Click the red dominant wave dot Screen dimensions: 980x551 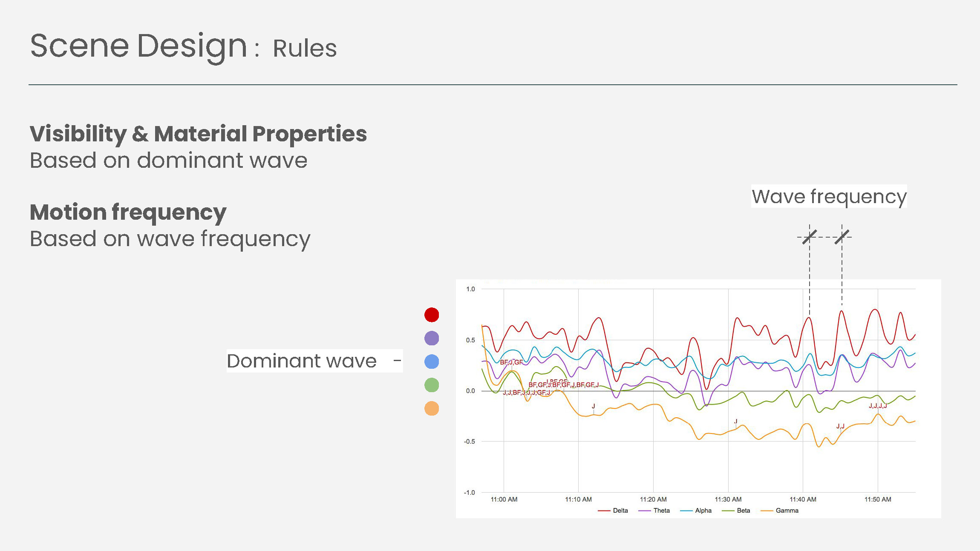[432, 315]
